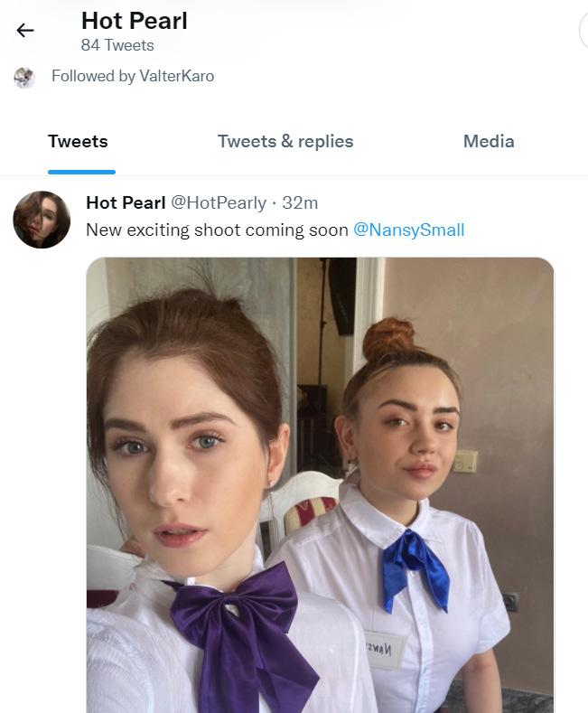The width and height of the screenshot is (588, 713).
Task: Click the @NansySmall mention link
Action: 408,230
